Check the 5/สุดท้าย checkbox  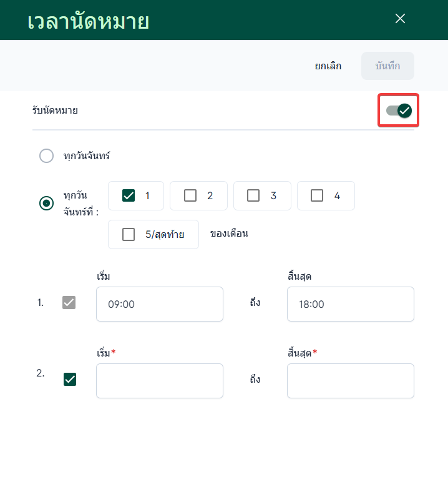[x=129, y=235]
